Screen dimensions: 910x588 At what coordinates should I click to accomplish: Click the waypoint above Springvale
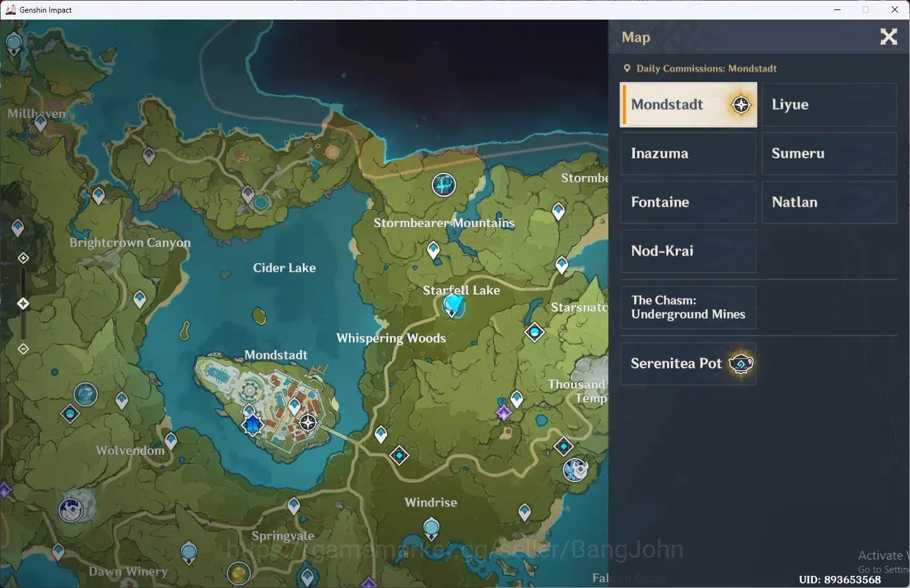point(293,506)
